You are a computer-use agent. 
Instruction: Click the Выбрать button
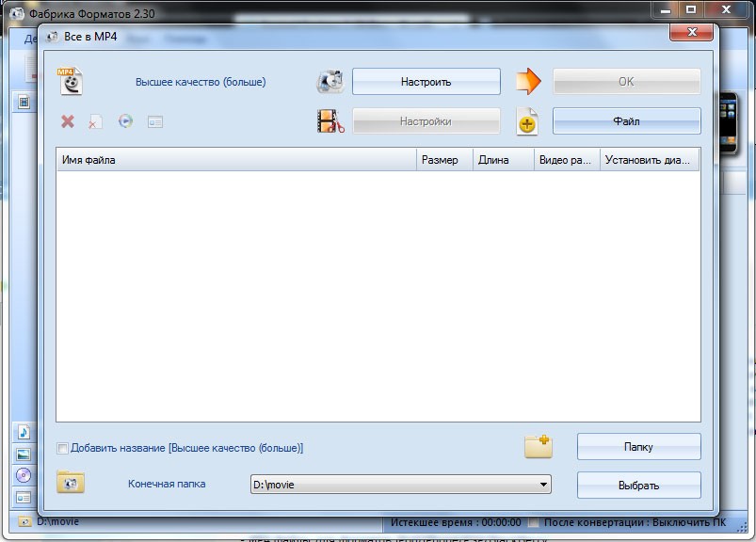638,486
